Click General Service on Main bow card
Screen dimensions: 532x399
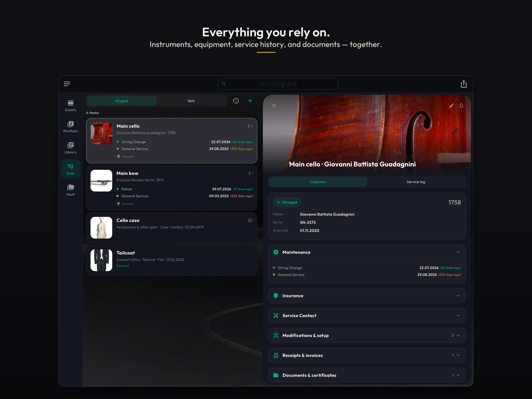click(x=184, y=196)
